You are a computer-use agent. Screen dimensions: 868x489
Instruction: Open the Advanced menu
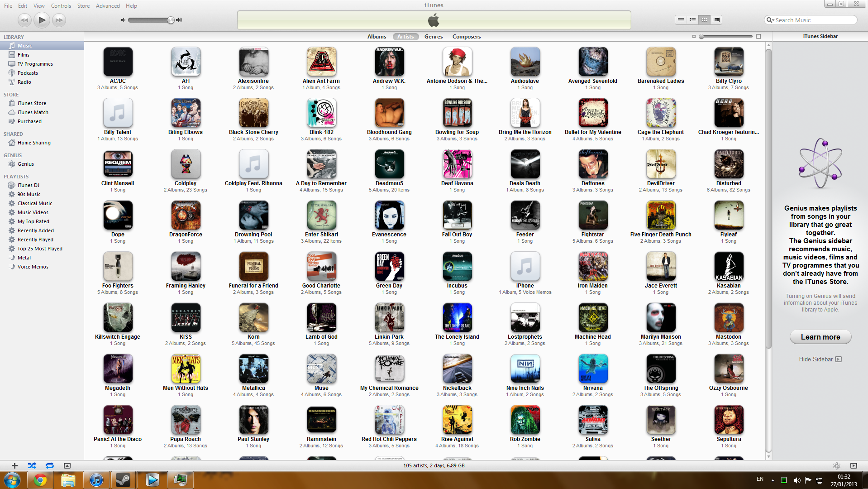pyautogui.click(x=108, y=6)
